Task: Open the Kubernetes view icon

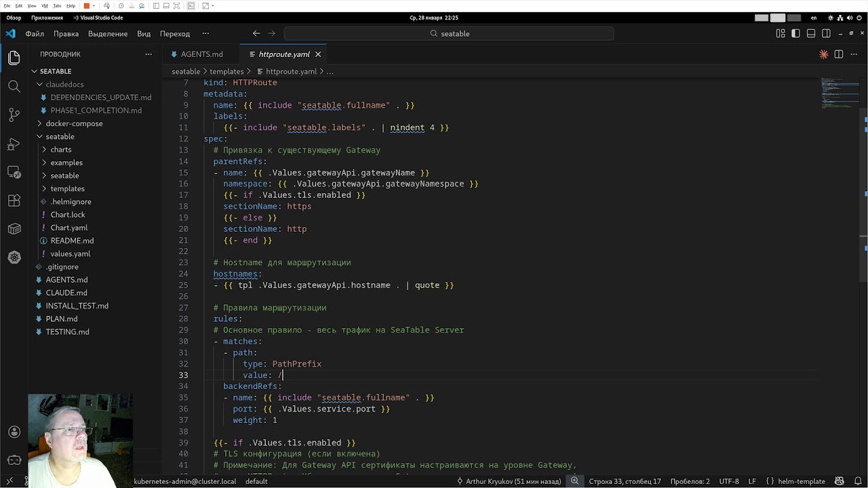Action: pyautogui.click(x=14, y=257)
